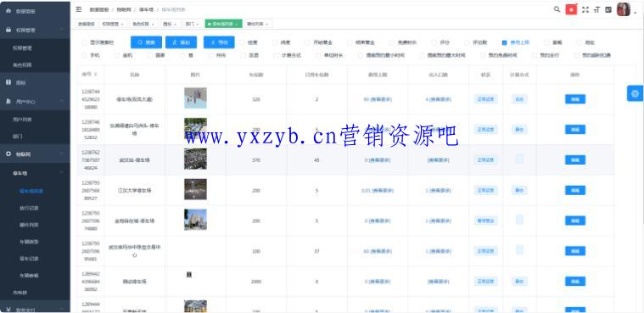Tick the 手机 column checkbox
The height and width of the screenshot is (313, 644).
click(84, 55)
